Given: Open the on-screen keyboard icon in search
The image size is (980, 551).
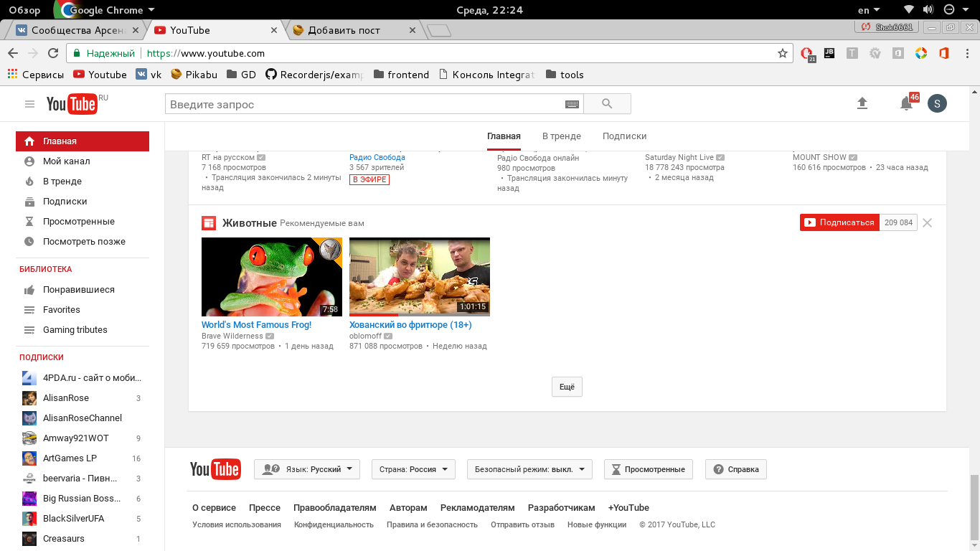Looking at the screenshot, I should pyautogui.click(x=572, y=104).
